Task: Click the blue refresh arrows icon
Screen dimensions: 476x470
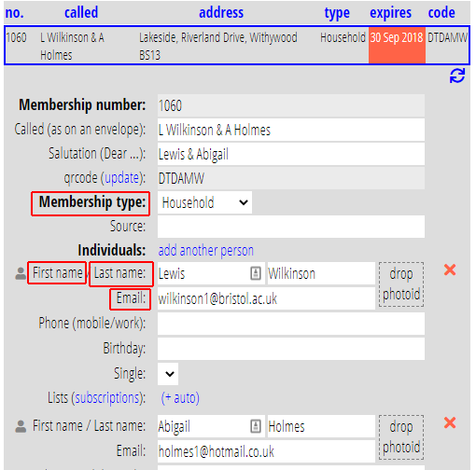Action: (457, 76)
